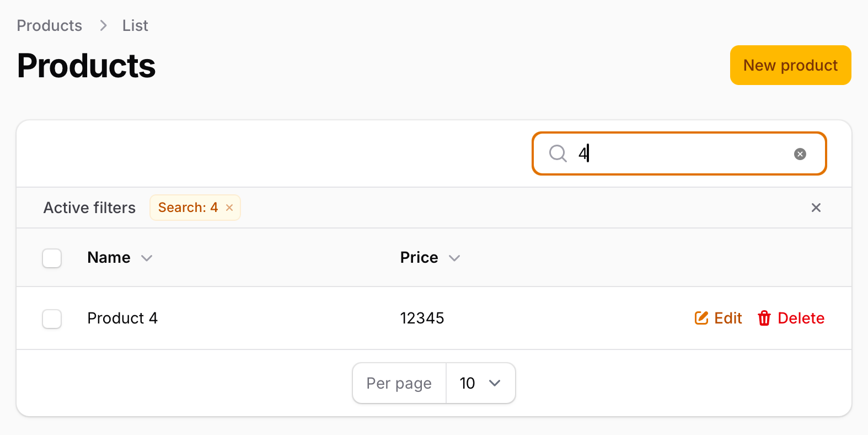Clear the search box with circular x icon
This screenshot has width=868, height=435.
(x=800, y=154)
